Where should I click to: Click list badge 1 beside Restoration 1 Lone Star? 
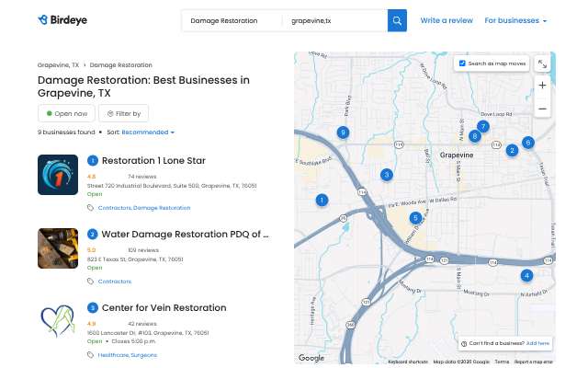(x=93, y=161)
